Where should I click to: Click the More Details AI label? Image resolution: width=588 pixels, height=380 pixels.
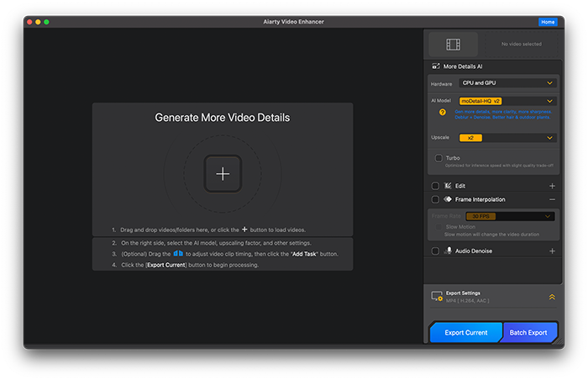coord(463,66)
